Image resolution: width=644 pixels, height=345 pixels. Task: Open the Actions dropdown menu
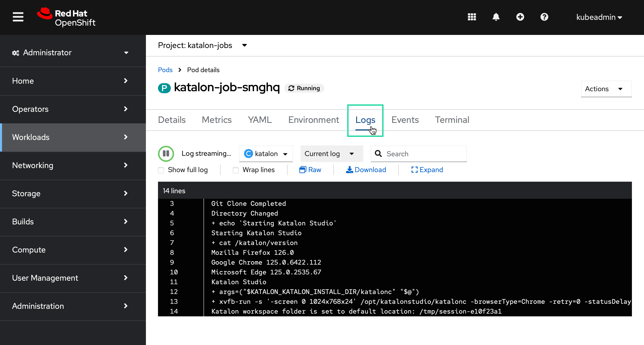[606, 89]
